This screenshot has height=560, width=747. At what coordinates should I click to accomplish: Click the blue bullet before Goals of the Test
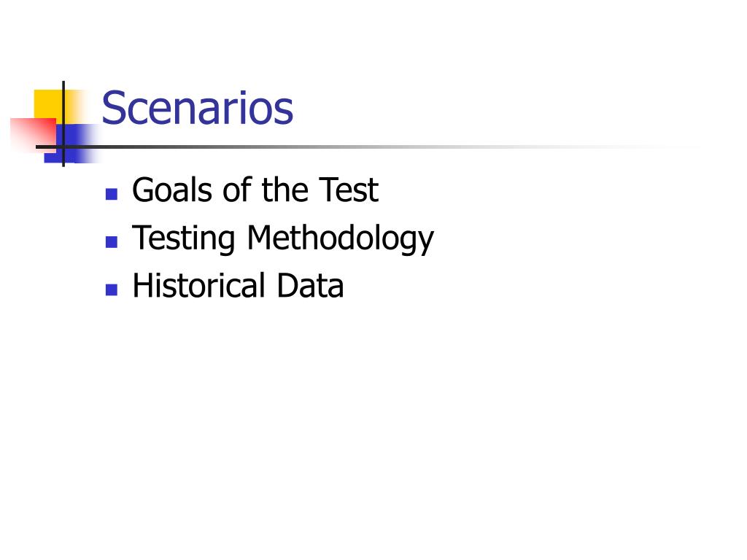(112, 194)
